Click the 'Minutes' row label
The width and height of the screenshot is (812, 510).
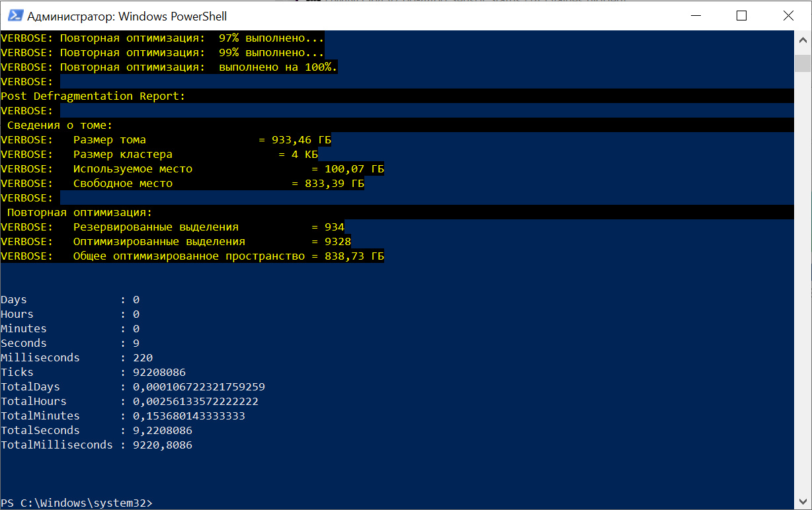tap(24, 329)
